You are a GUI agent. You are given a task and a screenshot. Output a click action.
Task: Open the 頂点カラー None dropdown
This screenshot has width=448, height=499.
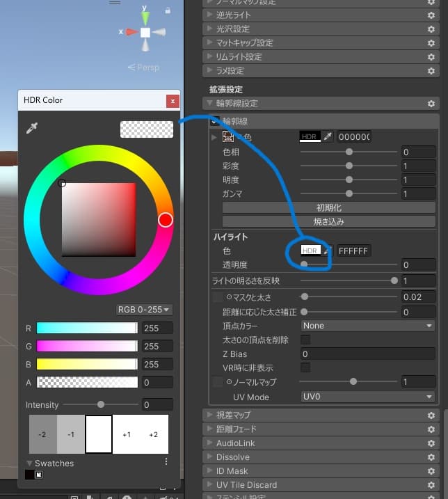click(367, 326)
